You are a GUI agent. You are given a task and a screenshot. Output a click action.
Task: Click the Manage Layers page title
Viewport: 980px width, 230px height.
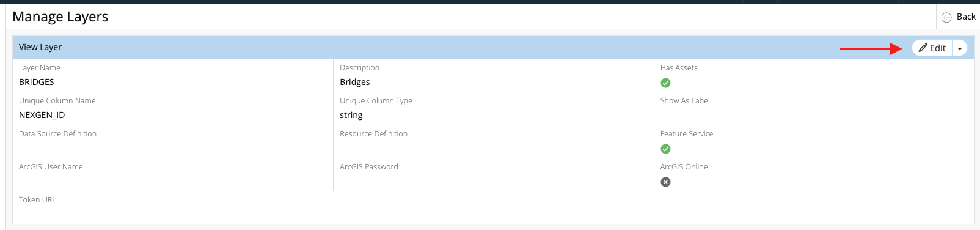click(x=60, y=17)
